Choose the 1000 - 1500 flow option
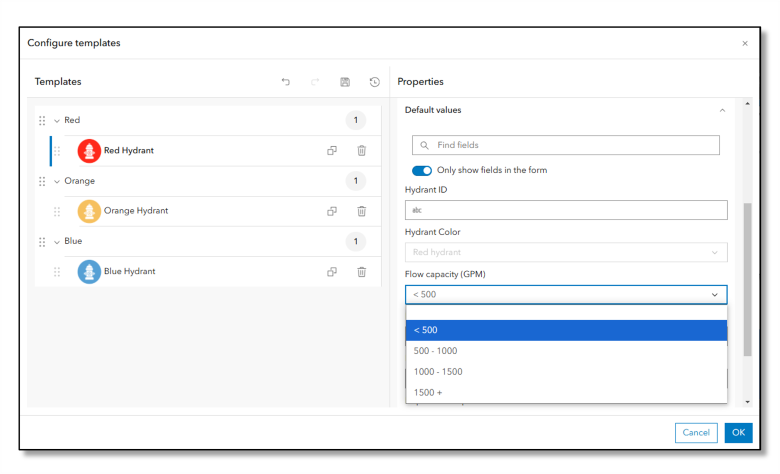The height and width of the screenshot is (474, 780). [x=566, y=372]
